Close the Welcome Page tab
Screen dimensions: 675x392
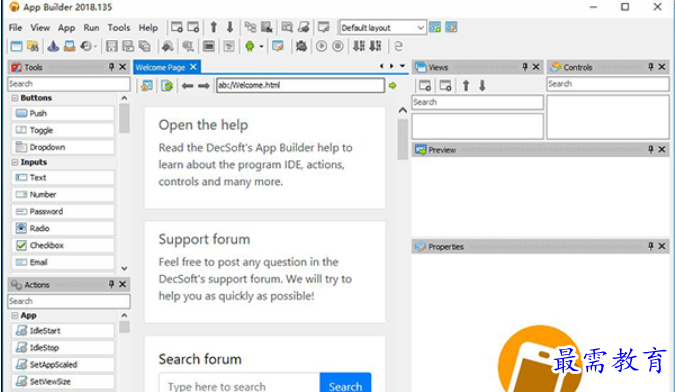click(193, 67)
